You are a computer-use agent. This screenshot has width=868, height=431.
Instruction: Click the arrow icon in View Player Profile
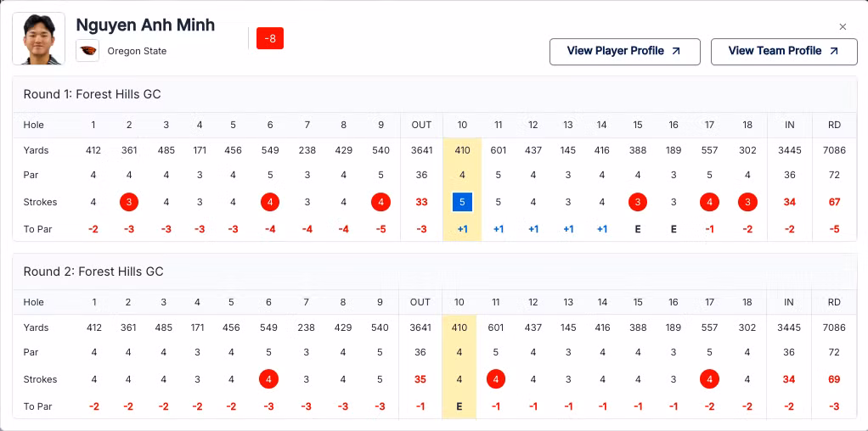coord(676,51)
